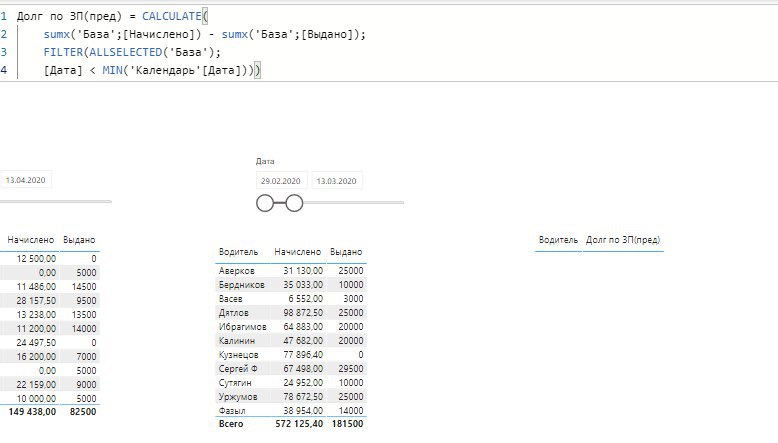Sort by Выдано in the drivers table
778x443 pixels.
tap(346, 252)
